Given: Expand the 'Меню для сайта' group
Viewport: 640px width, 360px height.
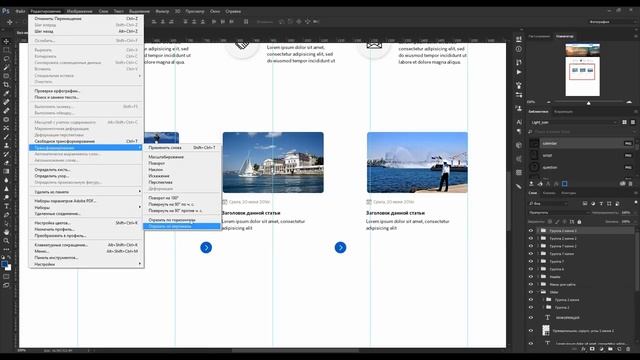Looking at the screenshot, I should (538, 284).
